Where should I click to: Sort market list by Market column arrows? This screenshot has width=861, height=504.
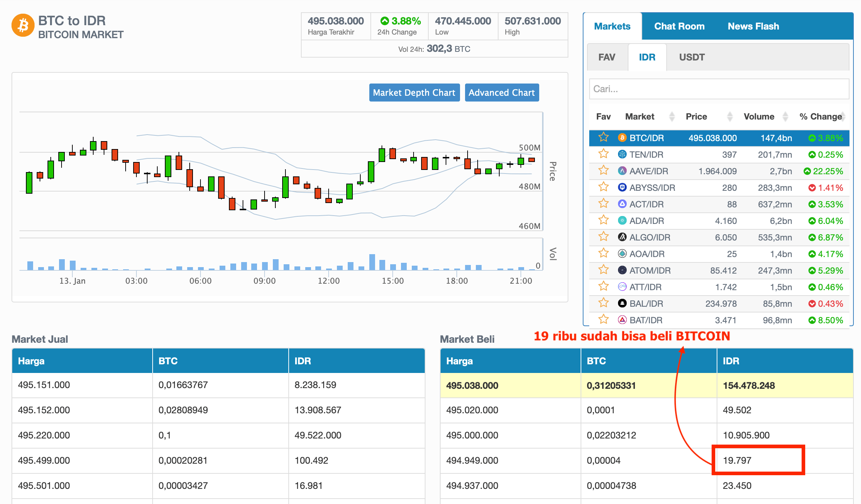(671, 117)
